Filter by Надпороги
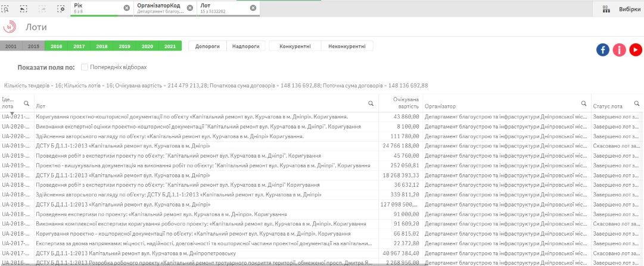Viewport: 644px width, 266px height. [246, 46]
